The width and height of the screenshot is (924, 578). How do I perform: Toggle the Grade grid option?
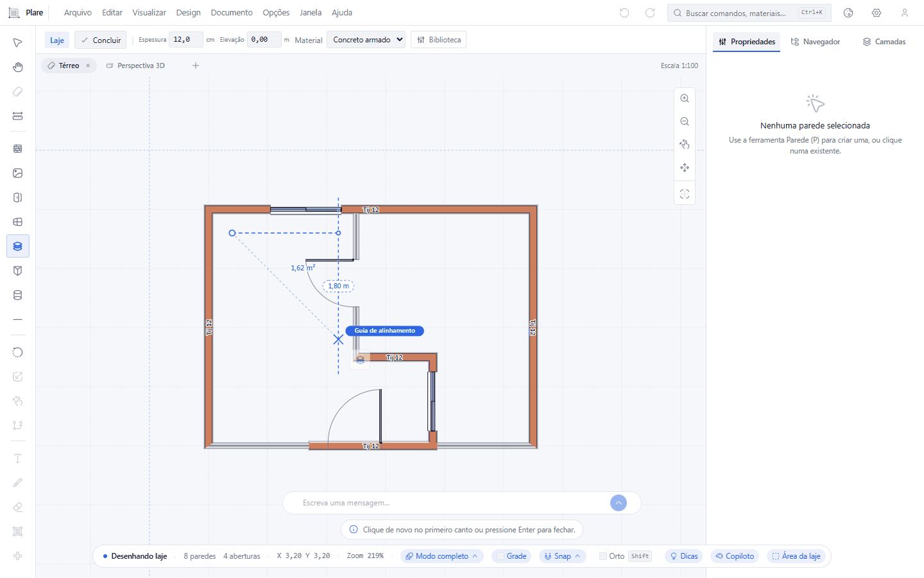(511, 556)
